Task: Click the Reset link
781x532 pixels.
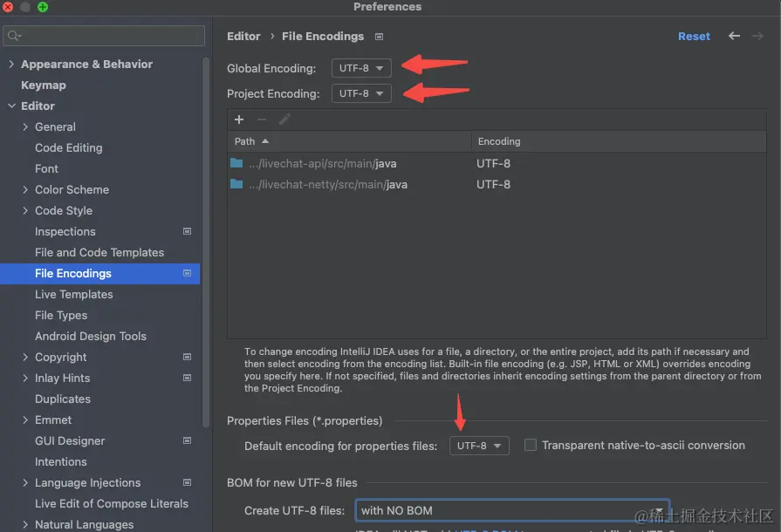Action: 694,37
